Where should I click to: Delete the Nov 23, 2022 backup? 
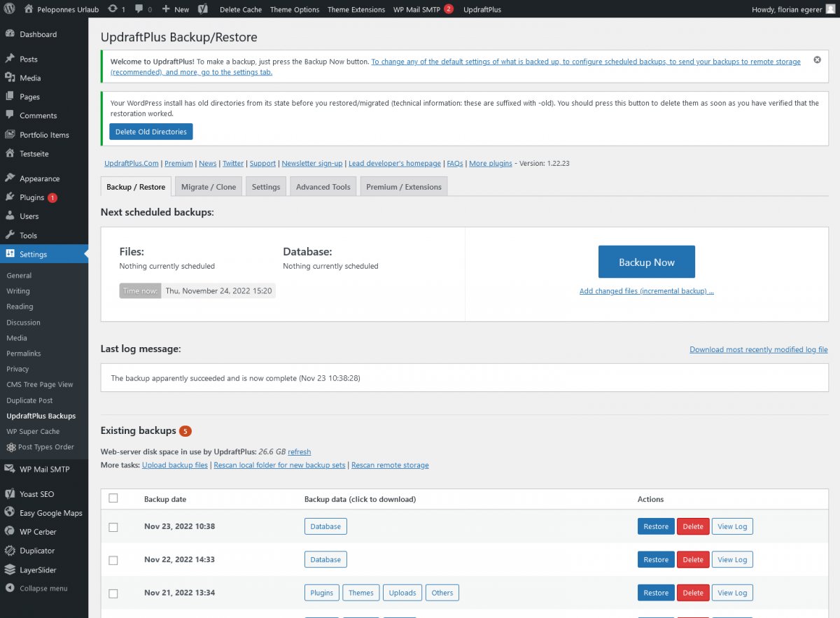coord(693,526)
